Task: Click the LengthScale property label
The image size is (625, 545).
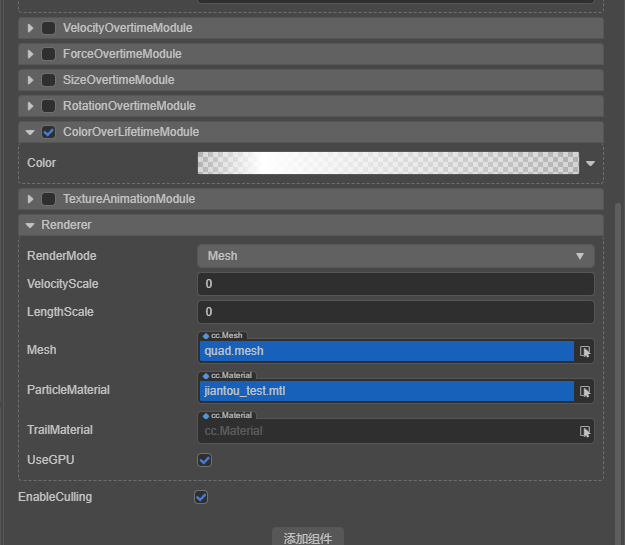Action: [60, 312]
